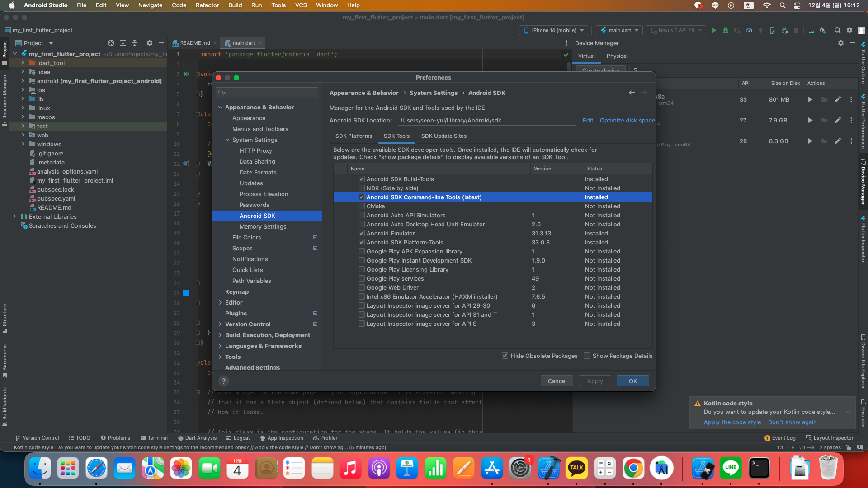Click the Debug bug icon in toolbar
868x488 pixels.
726,30
